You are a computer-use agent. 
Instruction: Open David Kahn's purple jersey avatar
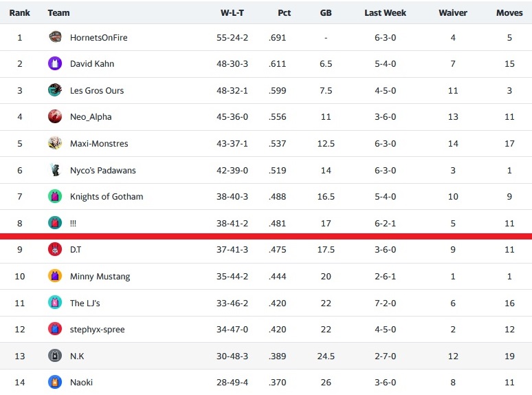(x=55, y=63)
